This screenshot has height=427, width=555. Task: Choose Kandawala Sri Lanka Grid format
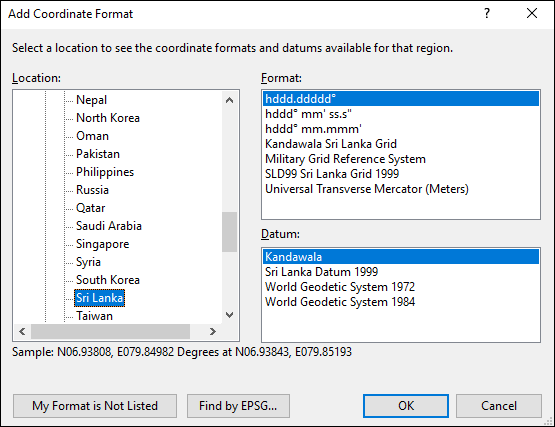tap(401, 144)
